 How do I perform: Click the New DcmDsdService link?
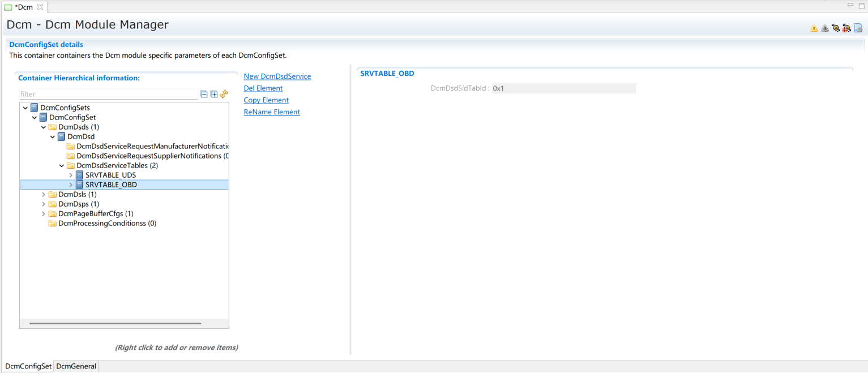click(277, 76)
